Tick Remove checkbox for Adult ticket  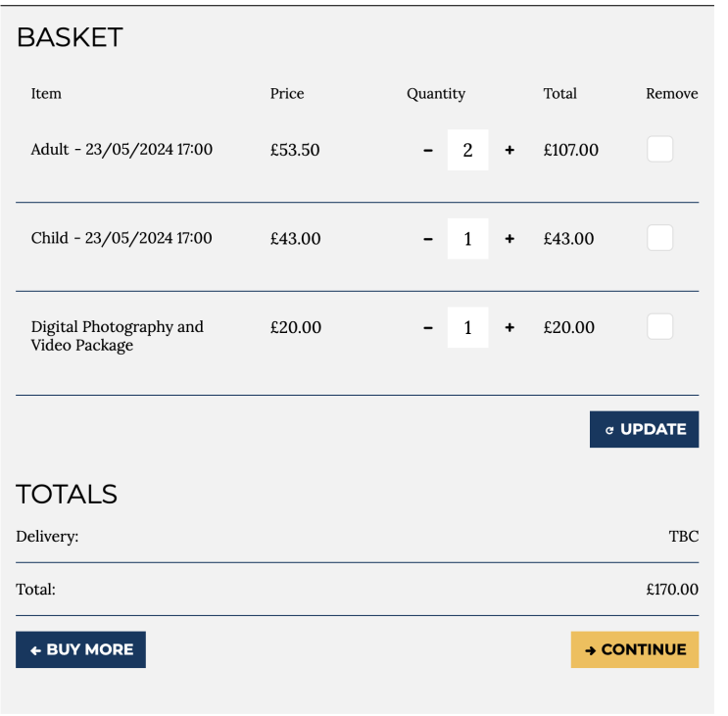tap(660, 150)
